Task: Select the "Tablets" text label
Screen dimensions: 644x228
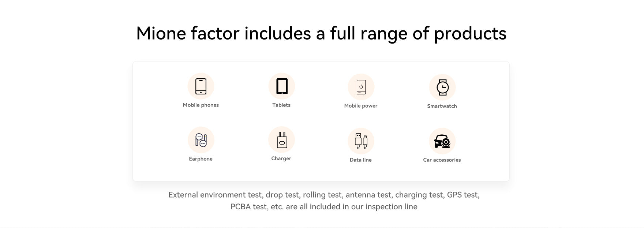Action: [281, 105]
